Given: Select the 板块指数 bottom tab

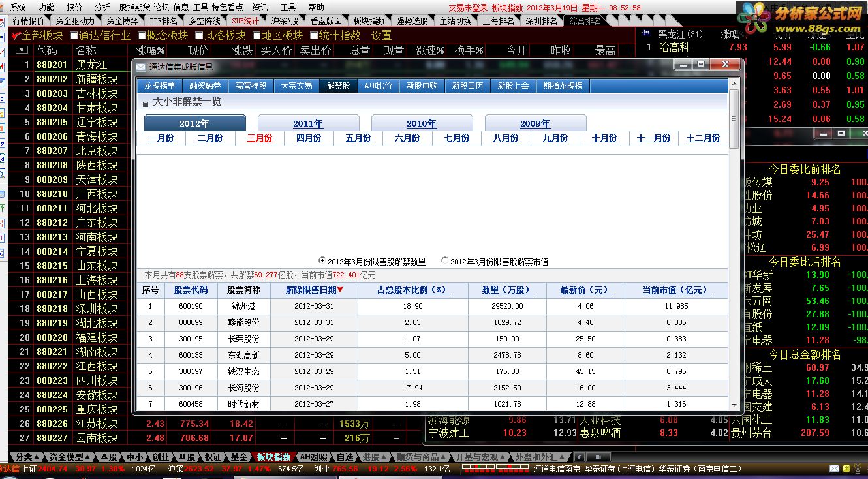Looking at the screenshot, I should (273, 457).
